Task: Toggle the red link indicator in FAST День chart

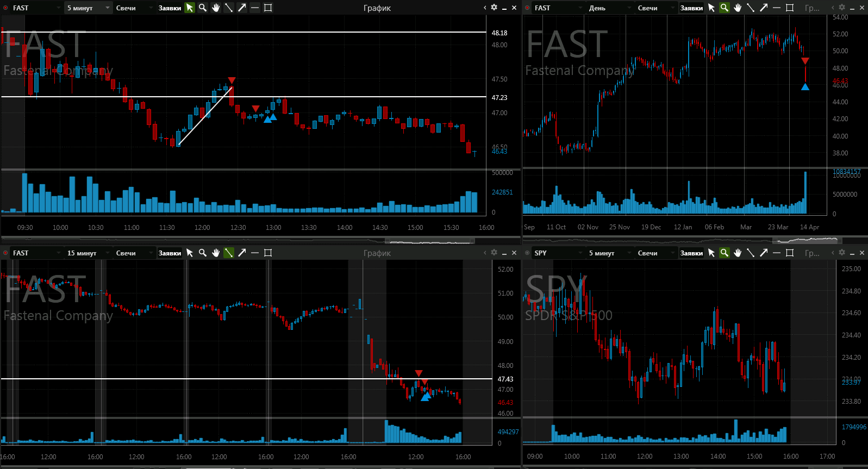Action: click(x=527, y=8)
